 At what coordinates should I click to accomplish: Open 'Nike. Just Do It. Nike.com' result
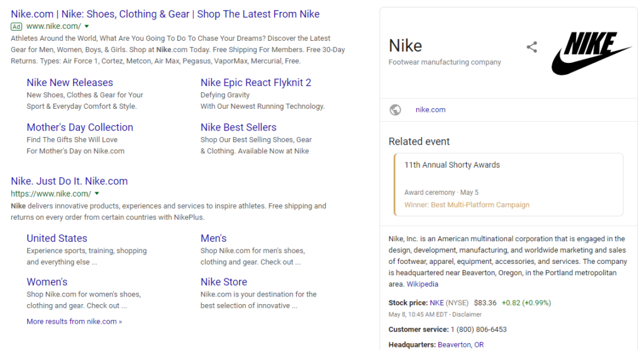point(69,181)
